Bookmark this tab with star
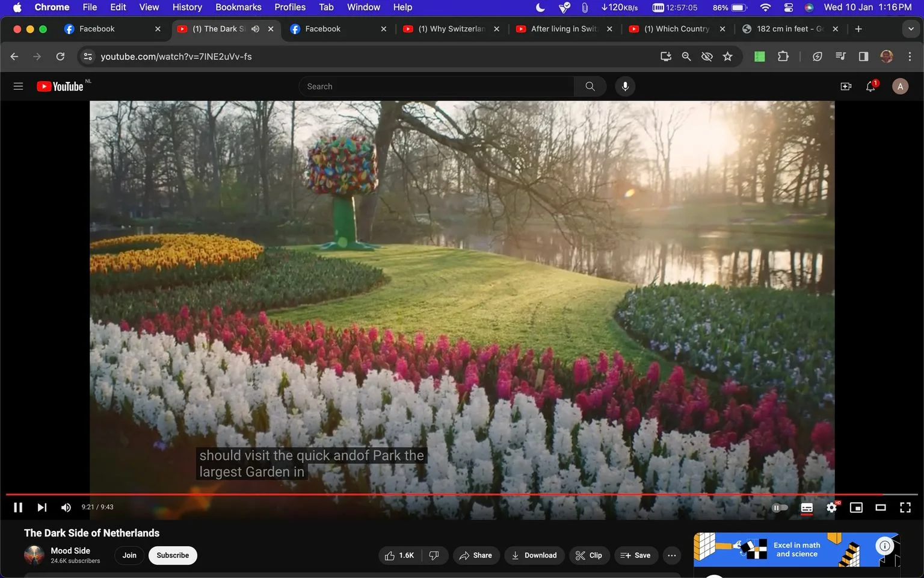924x578 pixels. pyautogui.click(x=728, y=56)
